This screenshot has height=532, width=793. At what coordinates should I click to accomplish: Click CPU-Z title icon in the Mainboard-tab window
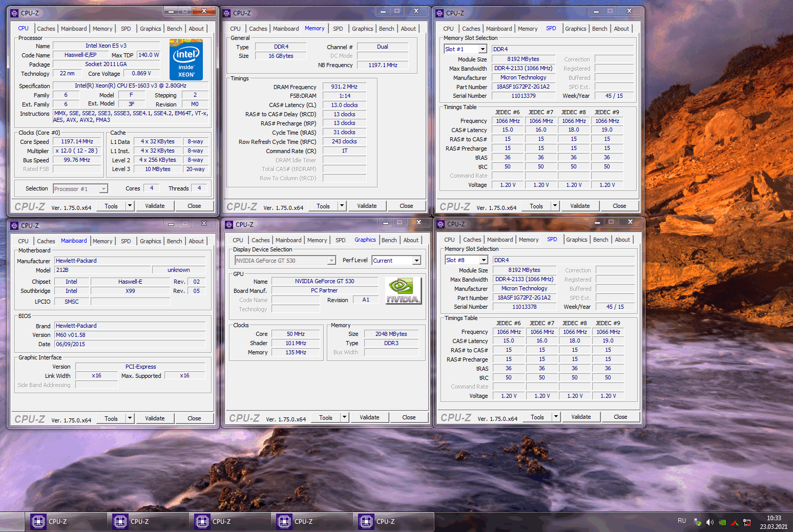(14, 225)
